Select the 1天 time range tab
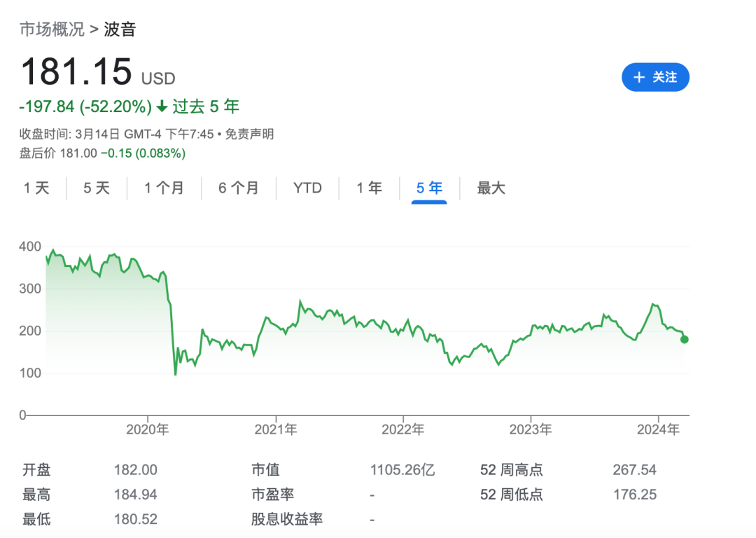Viewport: 756px width, 538px height. click(37, 188)
